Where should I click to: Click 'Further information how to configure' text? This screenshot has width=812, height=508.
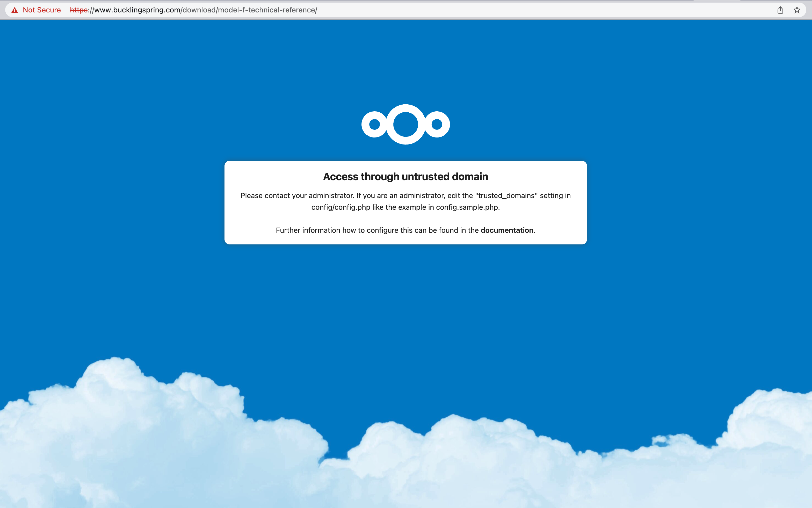336,230
